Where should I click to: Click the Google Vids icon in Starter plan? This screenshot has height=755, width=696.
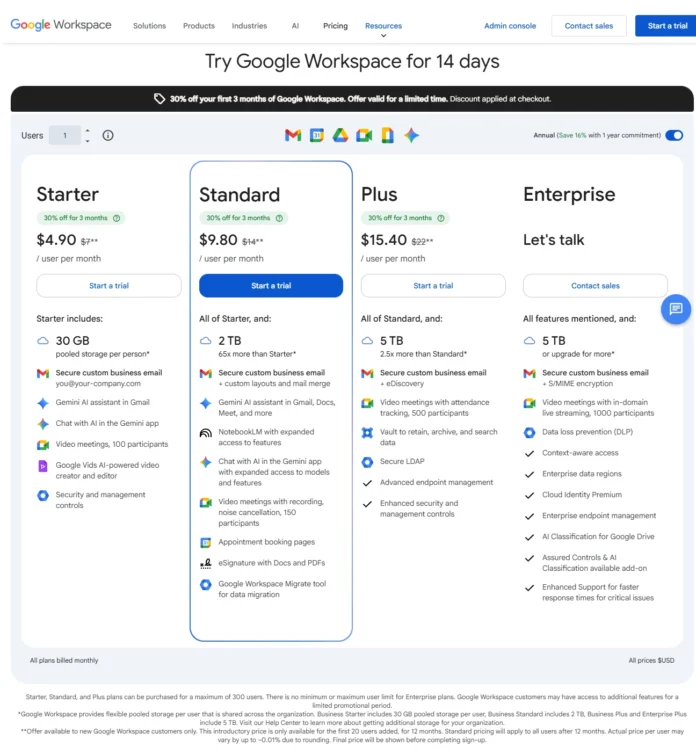point(43,466)
